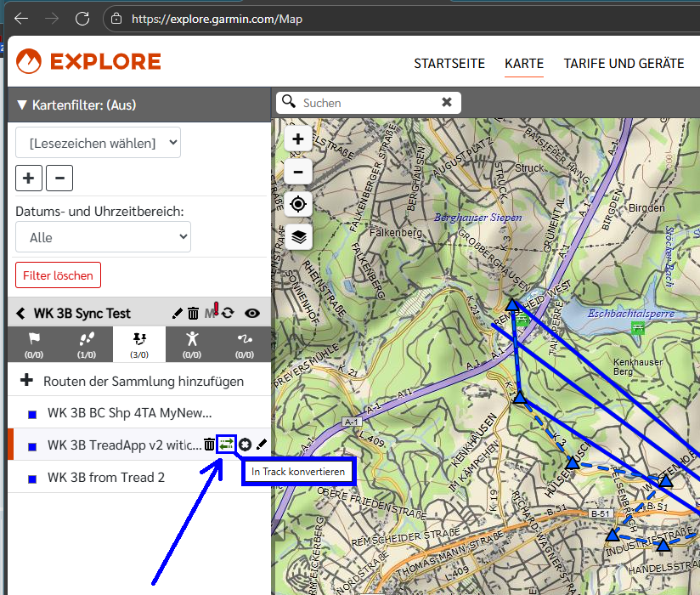Reload the page with refresh icon
Viewport: 700px width, 595px height.
[82, 19]
